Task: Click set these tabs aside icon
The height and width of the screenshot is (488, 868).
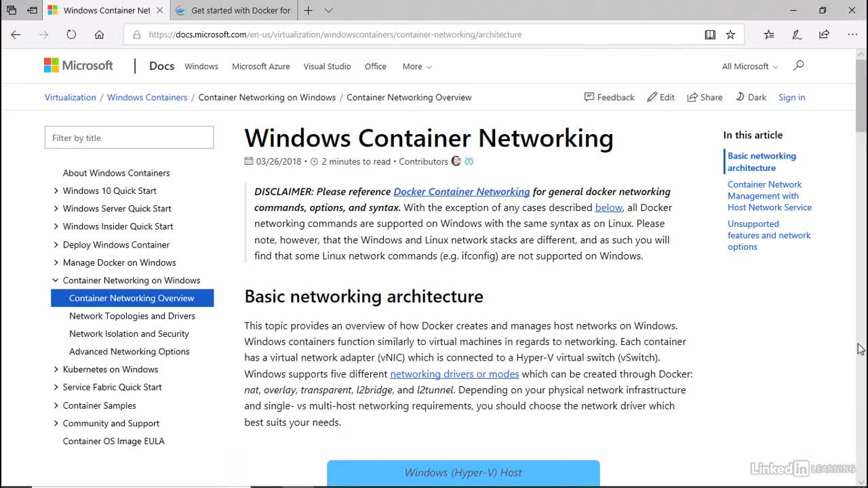Action: pyautogui.click(x=32, y=10)
